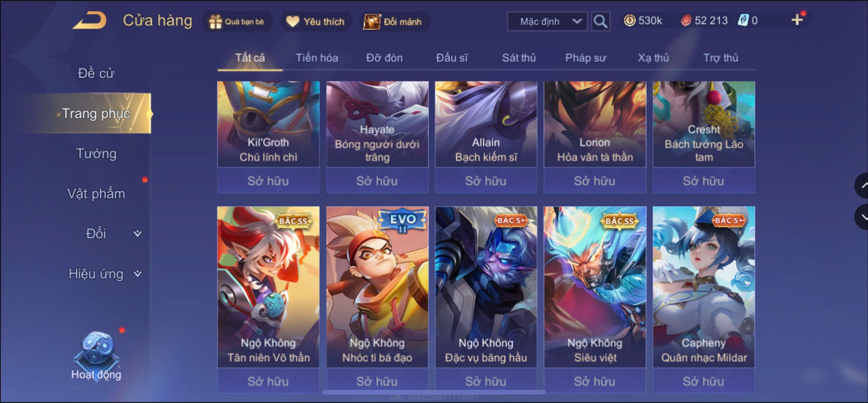Open Yêu thích favorites heart
Screen dimensions: 868x403
tap(293, 22)
